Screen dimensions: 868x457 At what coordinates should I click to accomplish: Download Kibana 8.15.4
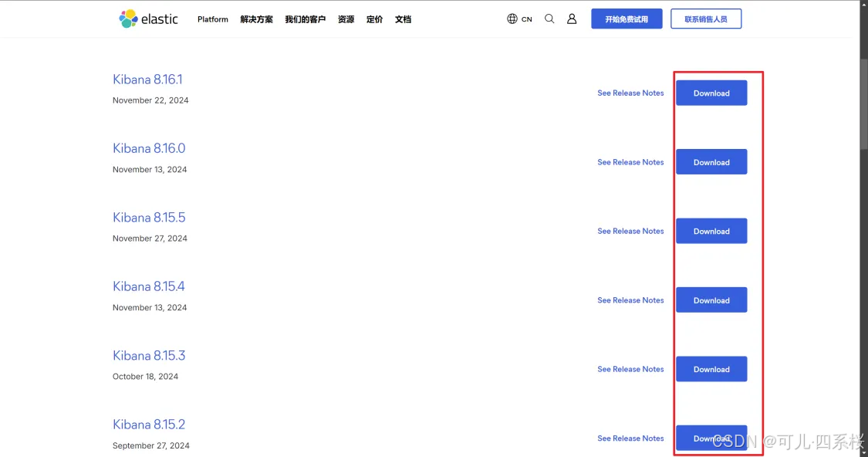(x=711, y=300)
